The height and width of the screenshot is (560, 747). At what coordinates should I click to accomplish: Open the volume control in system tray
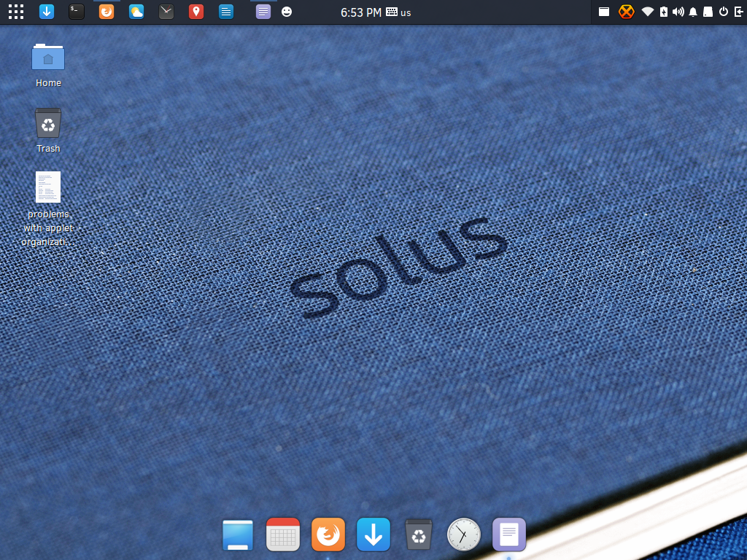click(x=678, y=12)
